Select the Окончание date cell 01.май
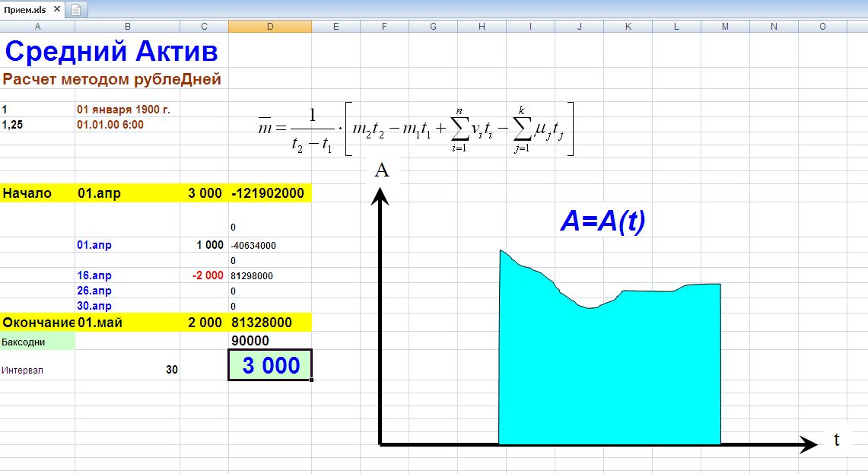This screenshot has width=868, height=474. tap(126, 323)
